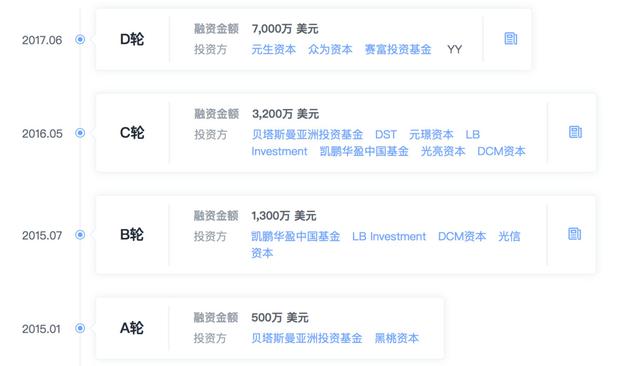Open the news document icon for C轮

click(x=575, y=132)
